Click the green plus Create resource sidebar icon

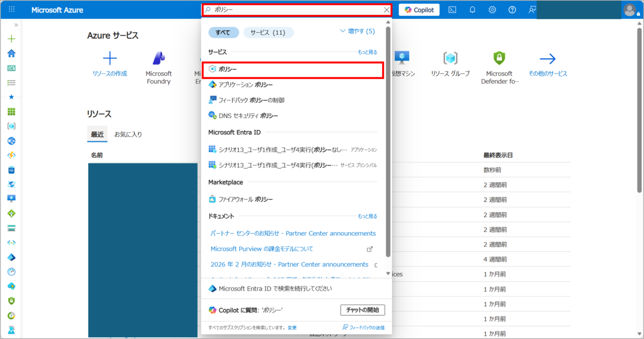[11, 39]
